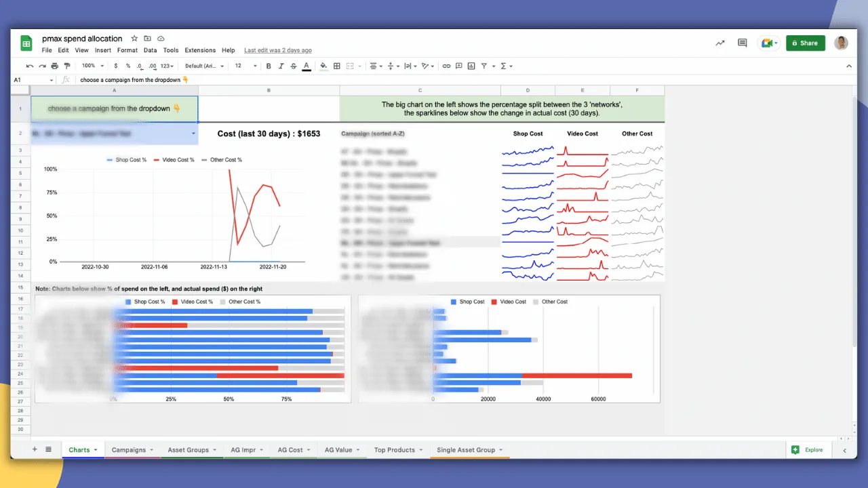The width and height of the screenshot is (868, 488).
Task: Click the print icon in toolbar
Action: pos(54,66)
